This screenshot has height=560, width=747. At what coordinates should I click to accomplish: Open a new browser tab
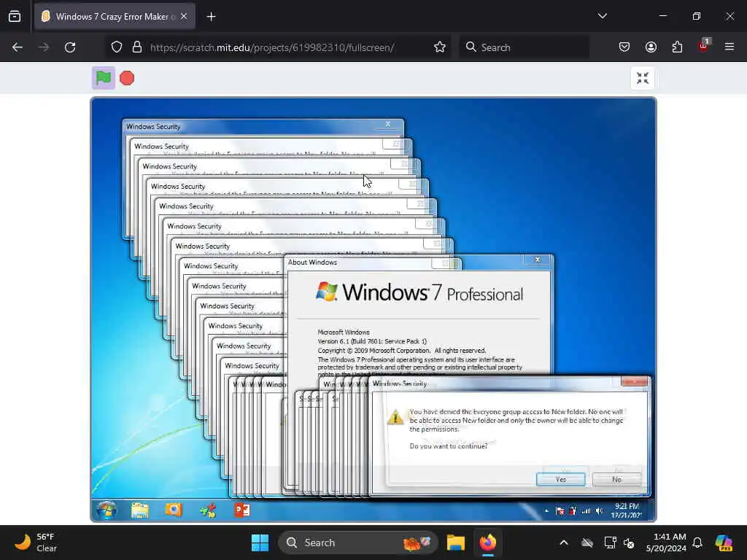[x=211, y=17]
